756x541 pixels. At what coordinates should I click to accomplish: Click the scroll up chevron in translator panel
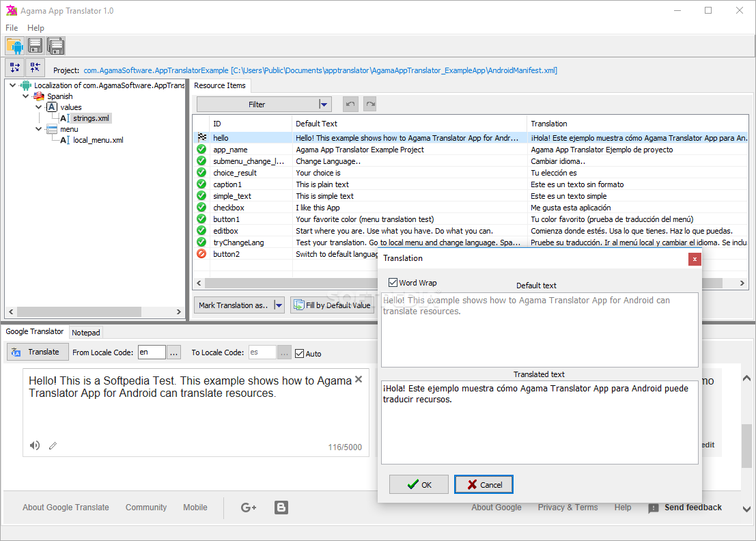tap(746, 378)
